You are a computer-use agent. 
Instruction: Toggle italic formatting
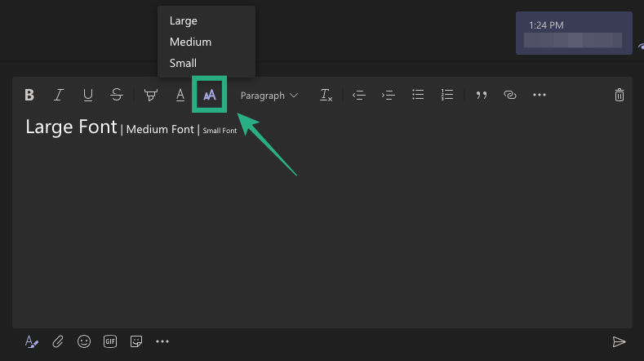(58, 95)
